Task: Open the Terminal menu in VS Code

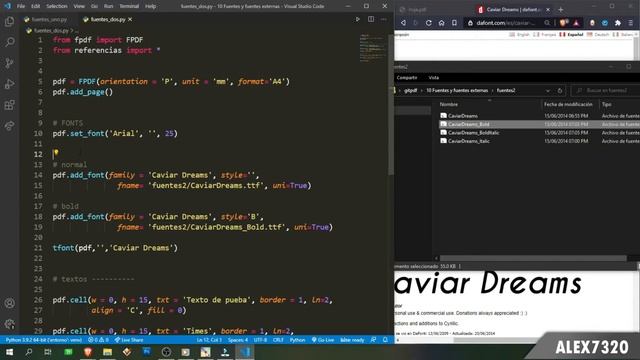Action: (x=129, y=6)
